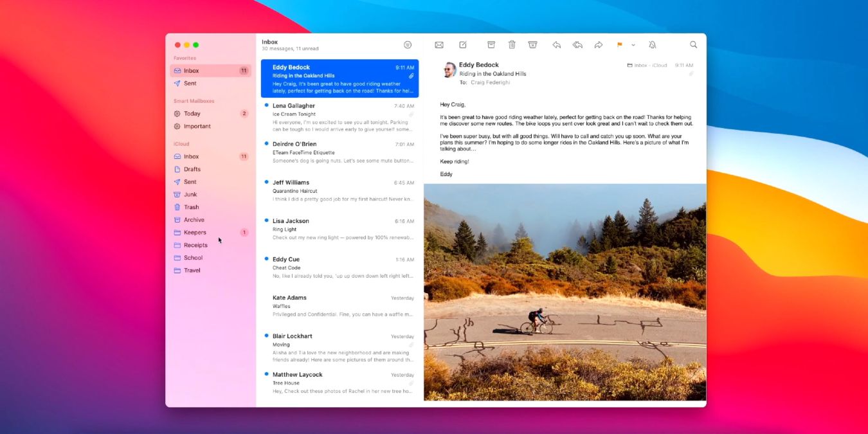Mute notifications for this conversation
The width and height of the screenshot is (868, 434).
(x=652, y=44)
